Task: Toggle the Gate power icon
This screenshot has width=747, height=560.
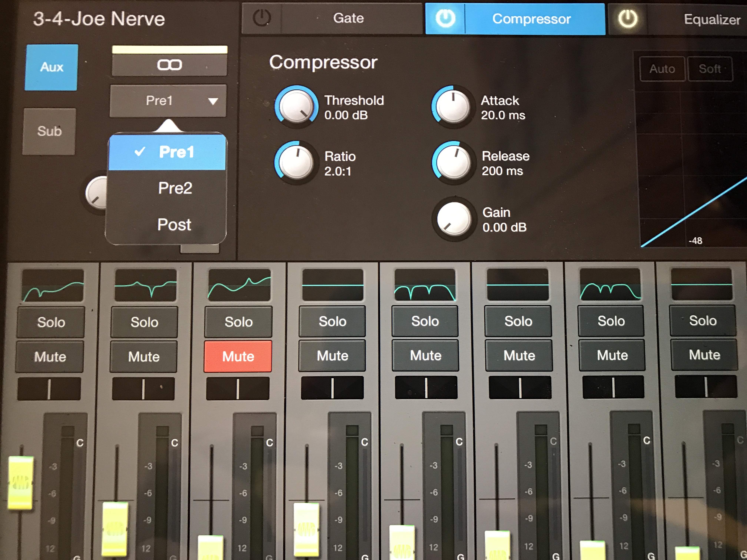Action: point(262,18)
